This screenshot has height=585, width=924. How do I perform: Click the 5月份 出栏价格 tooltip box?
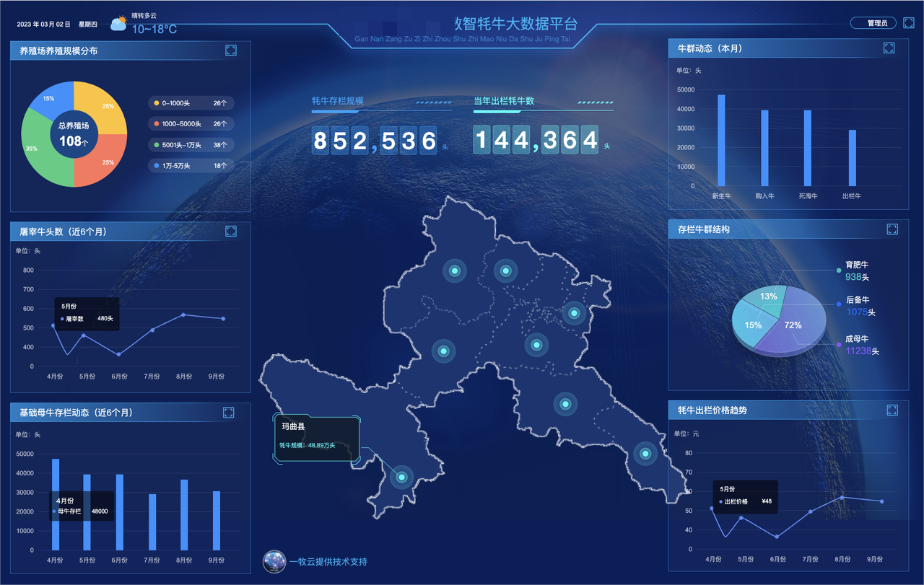click(745, 496)
